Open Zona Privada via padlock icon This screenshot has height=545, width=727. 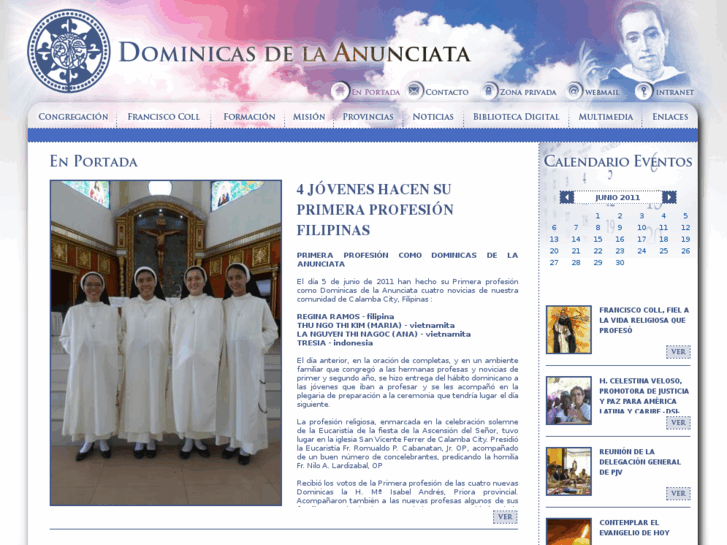(x=488, y=91)
